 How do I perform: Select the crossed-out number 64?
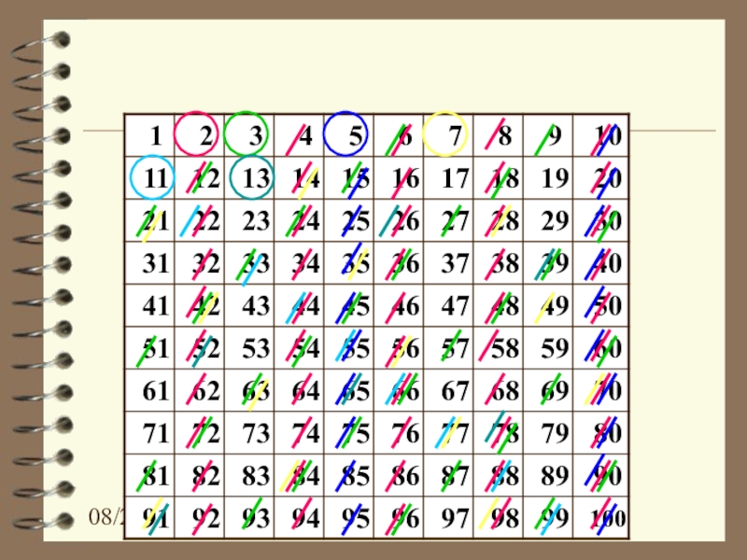299,389
